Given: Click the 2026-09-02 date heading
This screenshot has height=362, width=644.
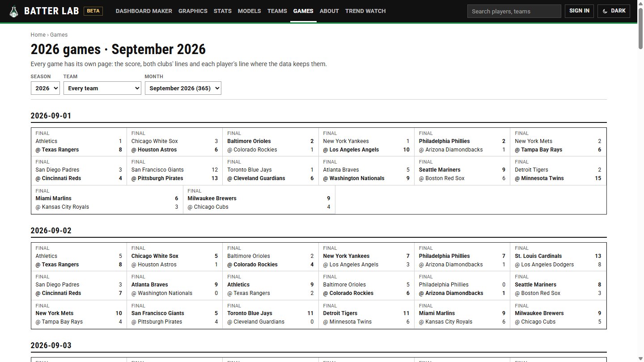Looking at the screenshot, I should coord(51,231).
